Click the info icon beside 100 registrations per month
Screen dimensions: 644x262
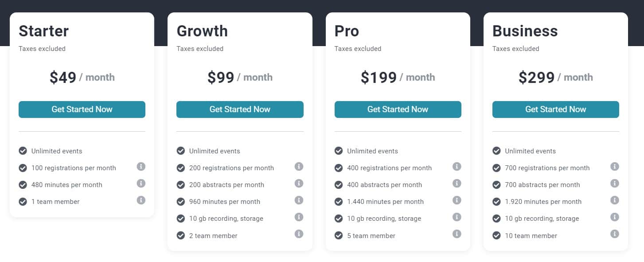(141, 167)
